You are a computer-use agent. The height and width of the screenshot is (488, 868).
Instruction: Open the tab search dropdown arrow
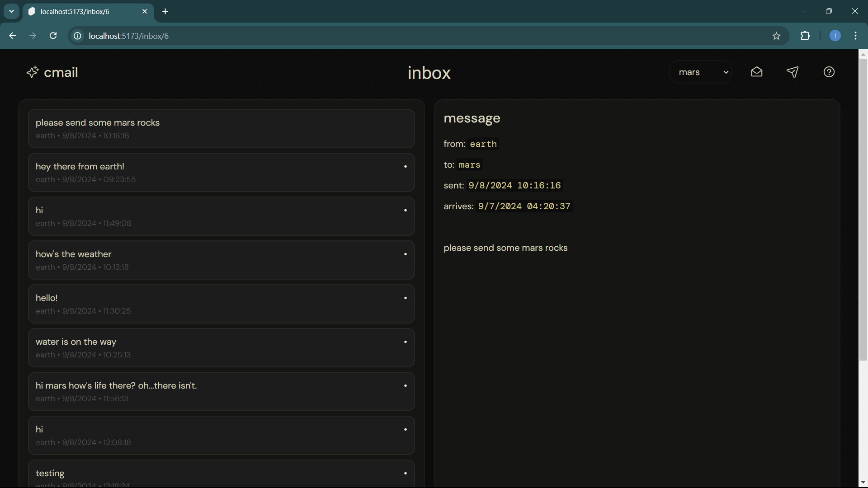coord(11,11)
